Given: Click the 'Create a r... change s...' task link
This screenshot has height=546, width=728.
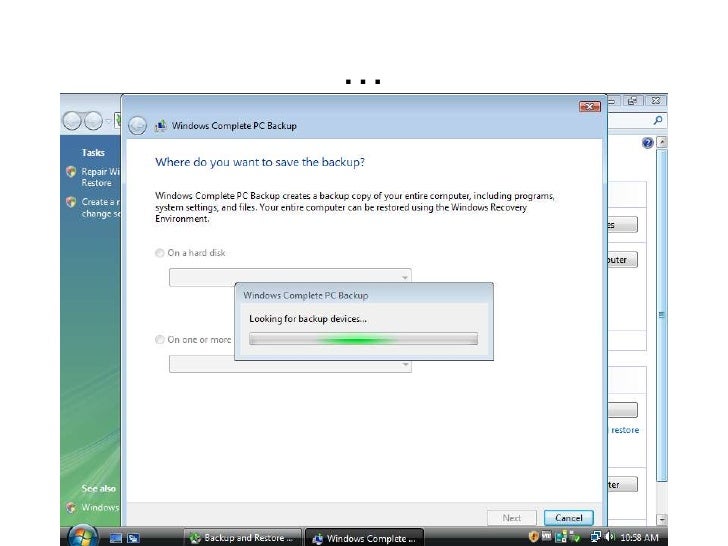Looking at the screenshot, I should point(101,208).
